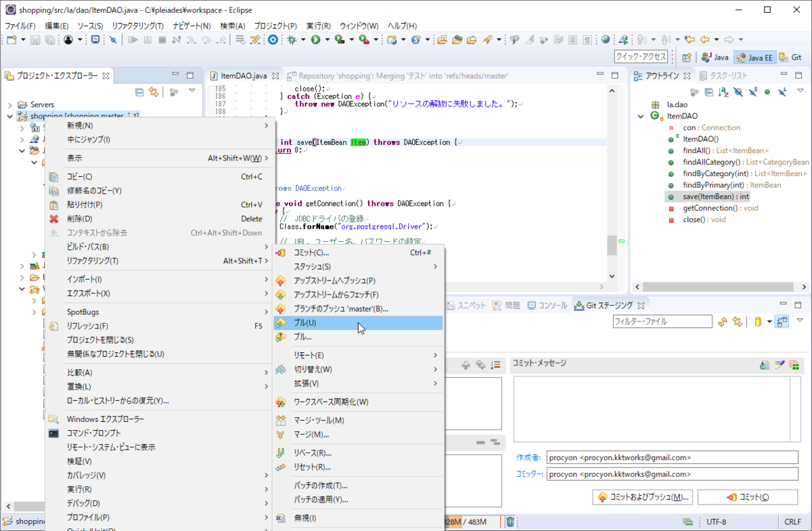This screenshot has height=531, width=812.
Task: Run the application via the green Run icon
Action: (316, 39)
